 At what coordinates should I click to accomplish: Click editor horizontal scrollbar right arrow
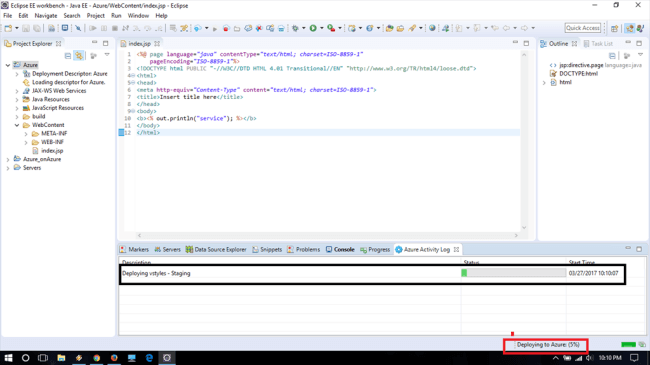tap(516, 235)
